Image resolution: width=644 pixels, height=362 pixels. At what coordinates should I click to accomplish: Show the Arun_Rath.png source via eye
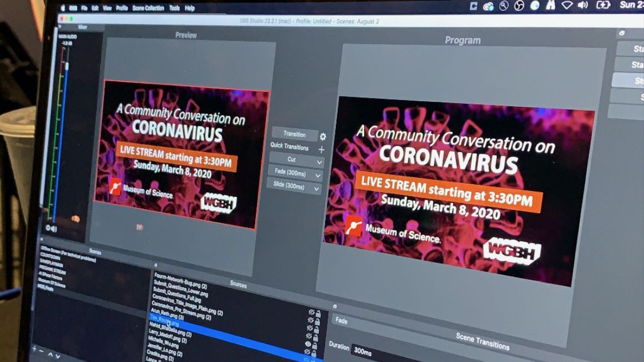[307, 352]
